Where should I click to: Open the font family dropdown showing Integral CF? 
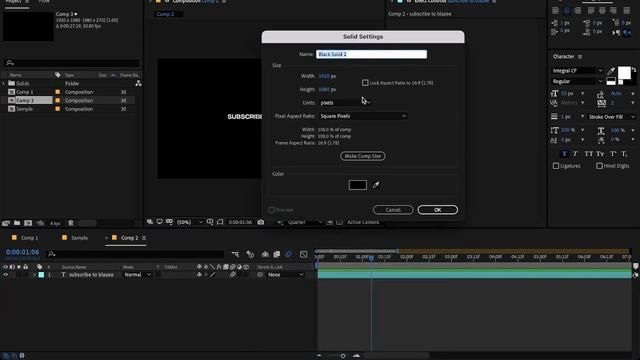[577, 71]
